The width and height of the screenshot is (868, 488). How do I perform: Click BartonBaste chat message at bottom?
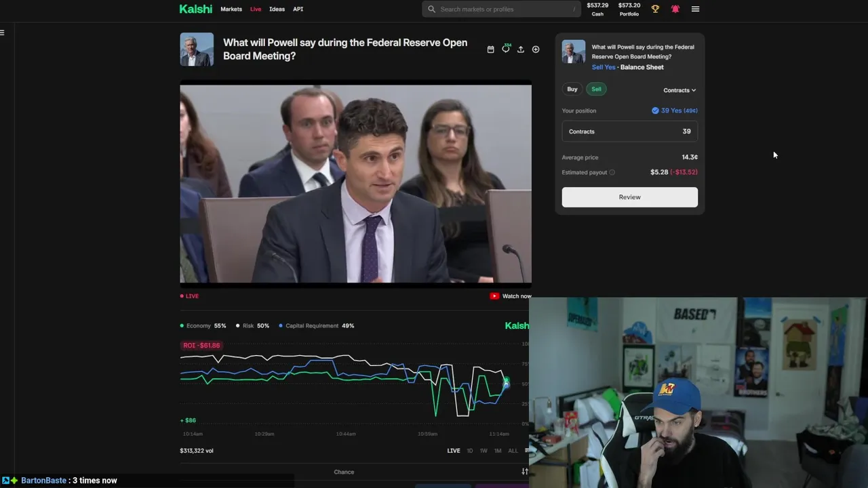[69, 481]
